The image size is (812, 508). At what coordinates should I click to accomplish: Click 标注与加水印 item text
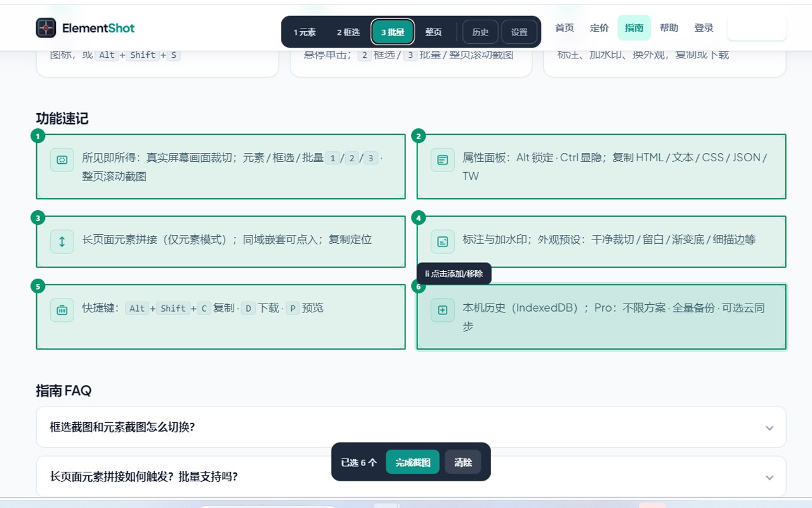pyautogui.click(x=609, y=239)
